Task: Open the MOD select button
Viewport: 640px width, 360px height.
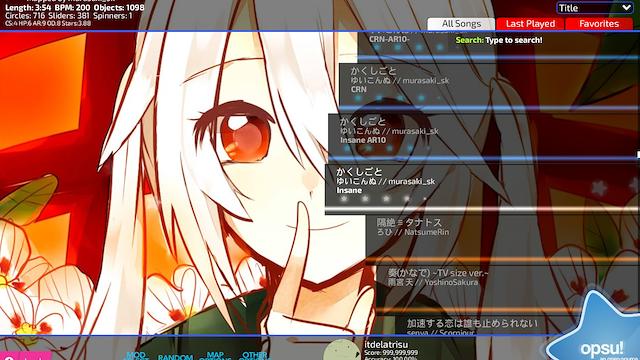Action: pyautogui.click(x=136, y=356)
